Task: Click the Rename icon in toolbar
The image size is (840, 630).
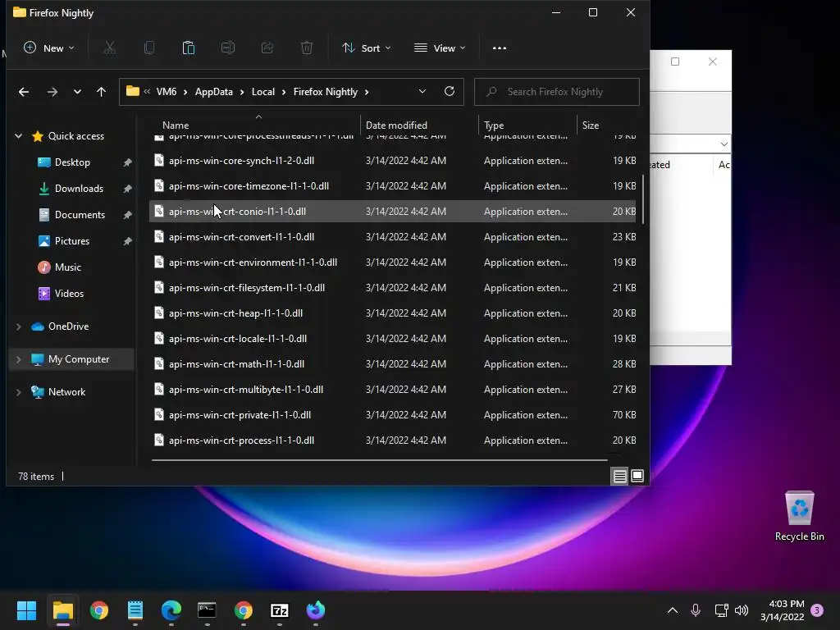Action: (x=228, y=48)
